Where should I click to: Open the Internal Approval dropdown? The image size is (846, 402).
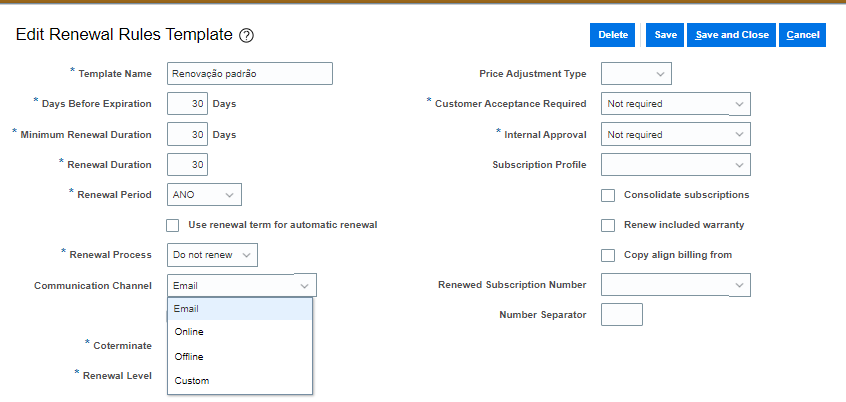[676, 134]
